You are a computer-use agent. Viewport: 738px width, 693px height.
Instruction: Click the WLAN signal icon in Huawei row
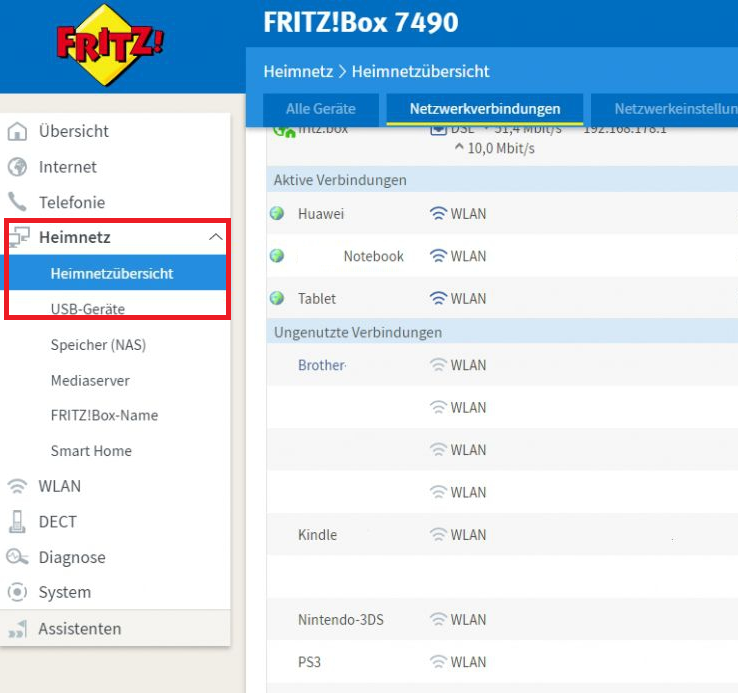coord(438,214)
